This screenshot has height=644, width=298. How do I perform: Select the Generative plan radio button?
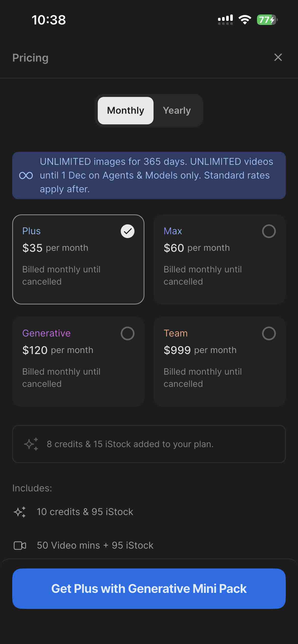coord(127,333)
